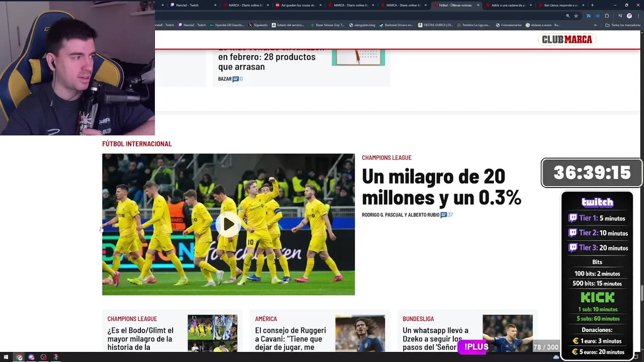Screen dimensions: 644x362
Task: Open the 'Nancla3 - Twitch' bookmark
Action: 192,25
